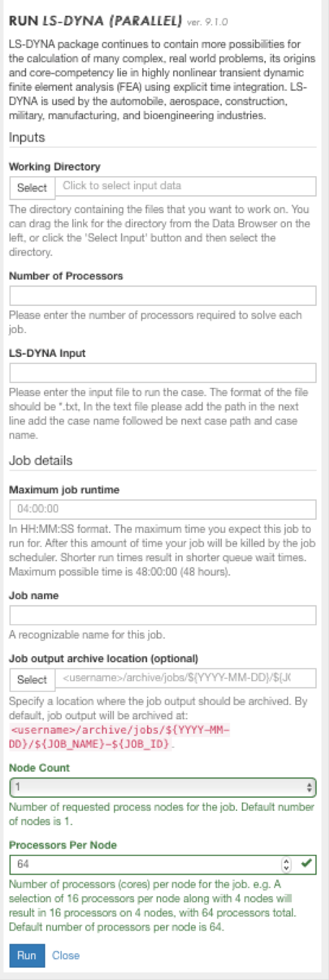Close the LS-DYNA form via Close link
329x980 pixels.
pyautogui.click(x=66, y=955)
